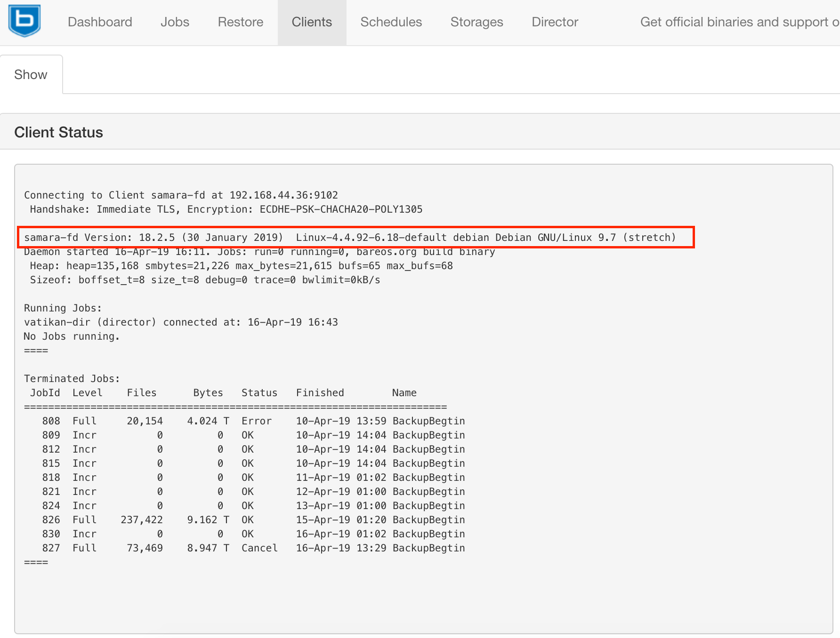Click the highlighted samara-fd Version line
Viewport: 840px width, 638px height.
click(x=349, y=238)
